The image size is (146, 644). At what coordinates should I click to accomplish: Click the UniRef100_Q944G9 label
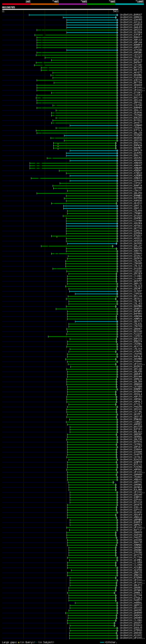pos(131,85)
